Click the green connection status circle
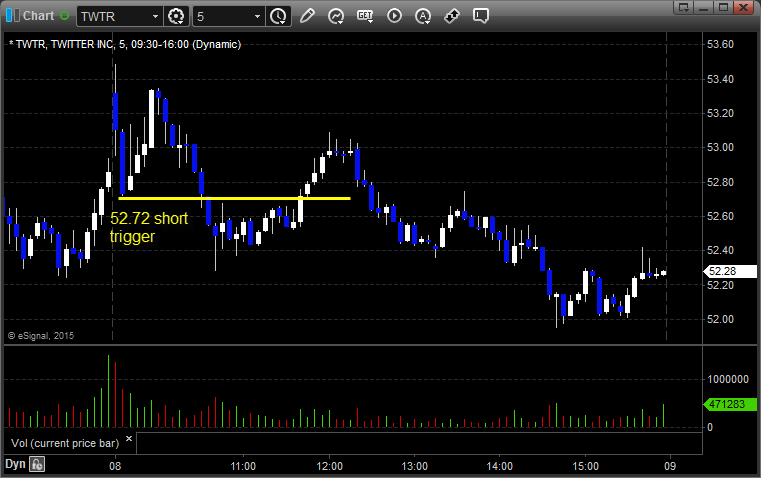This screenshot has height=478, width=761. click(x=65, y=16)
